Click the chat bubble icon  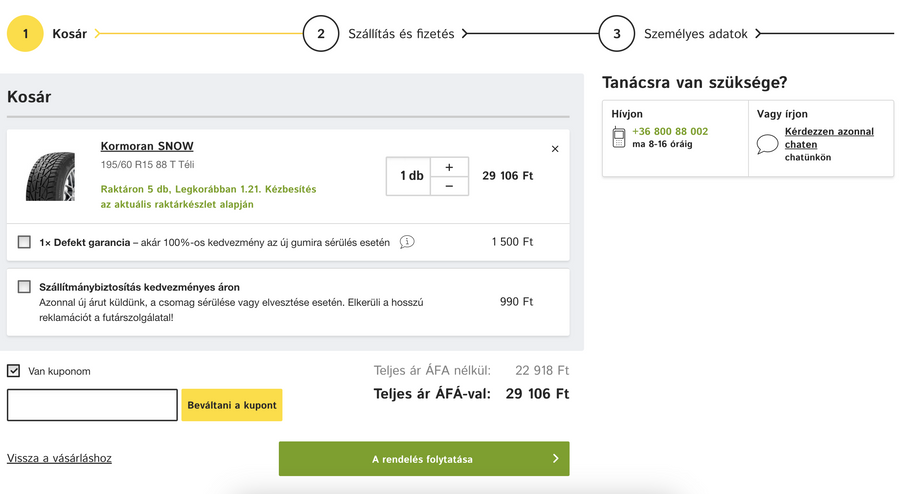(x=767, y=144)
